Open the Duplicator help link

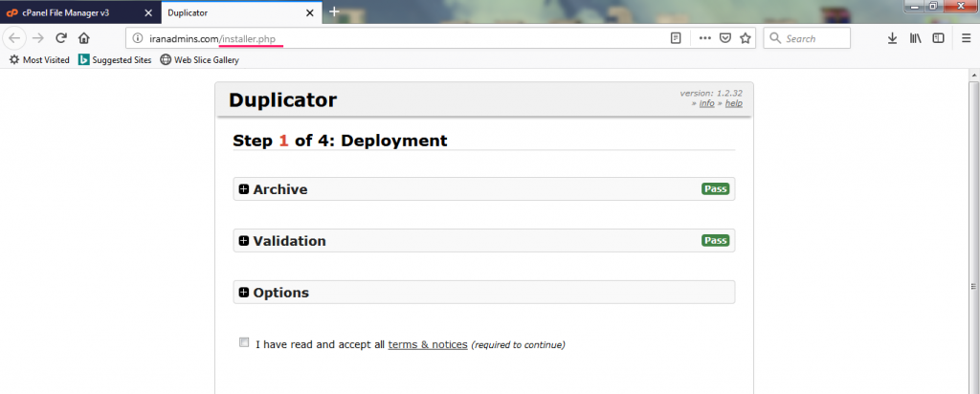point(734,103)
